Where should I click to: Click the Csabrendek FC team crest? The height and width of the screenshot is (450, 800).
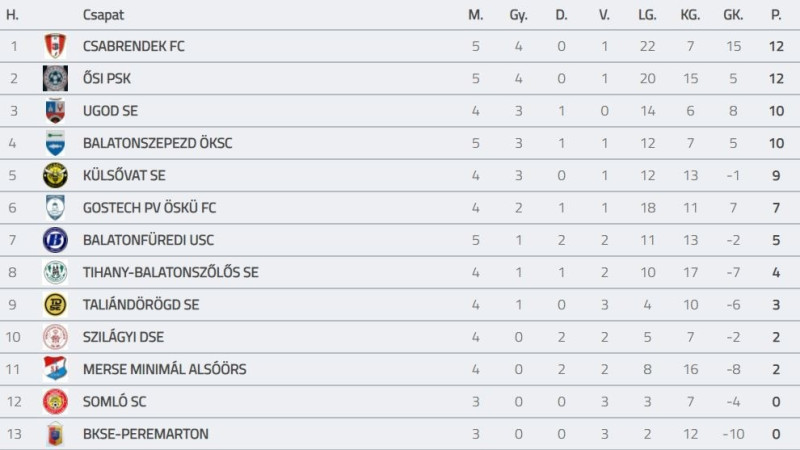[x=54, y=46]
